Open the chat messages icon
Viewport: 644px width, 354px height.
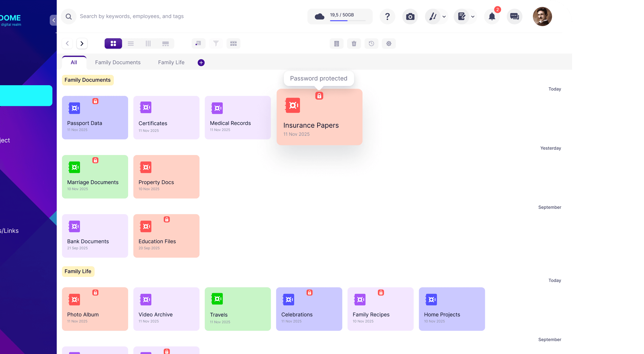[x=514, y=17]
